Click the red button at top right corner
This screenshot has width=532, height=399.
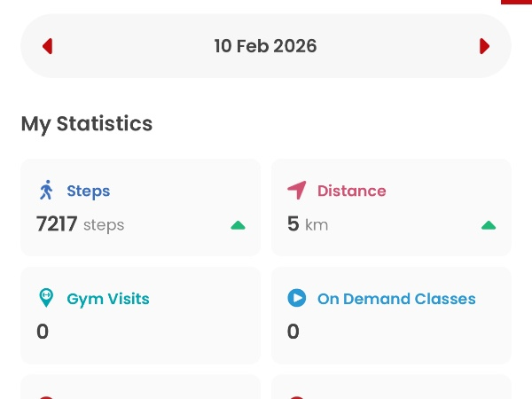point(516,3)
